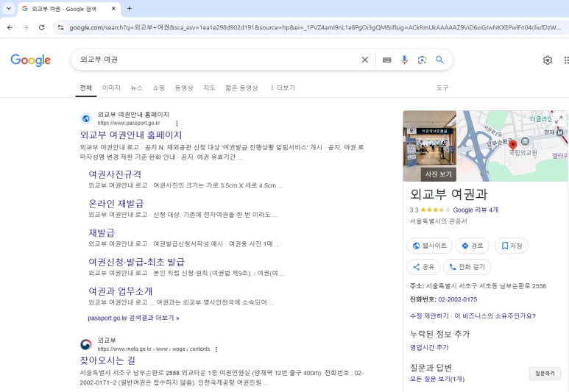Viewport: 569px width, 392px height.
Task: Click 영업시간 추가 link
Action: click(x=429, y=347)
